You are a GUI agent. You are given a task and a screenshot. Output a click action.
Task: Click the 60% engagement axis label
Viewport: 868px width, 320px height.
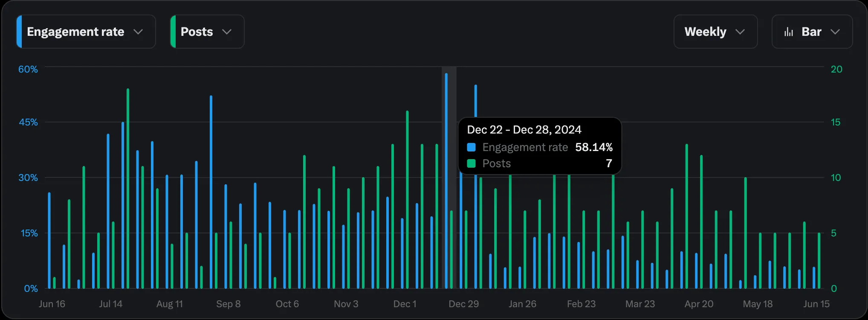[x=28, y=69]
